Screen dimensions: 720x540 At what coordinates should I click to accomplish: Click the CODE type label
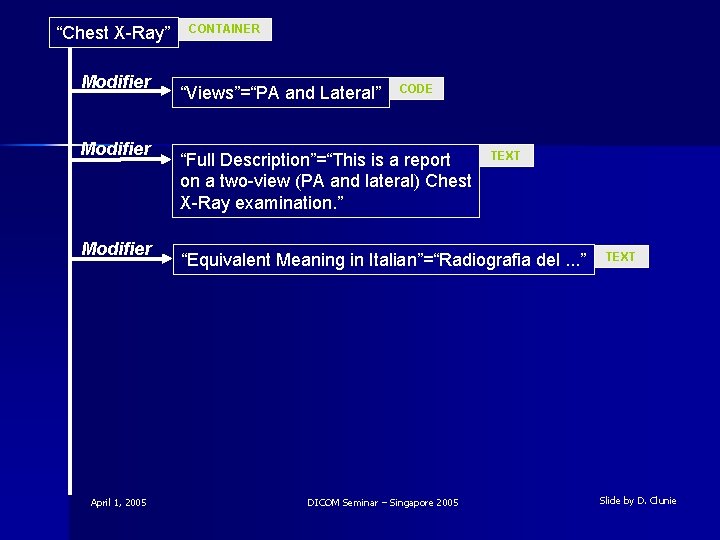coord(416,89)
